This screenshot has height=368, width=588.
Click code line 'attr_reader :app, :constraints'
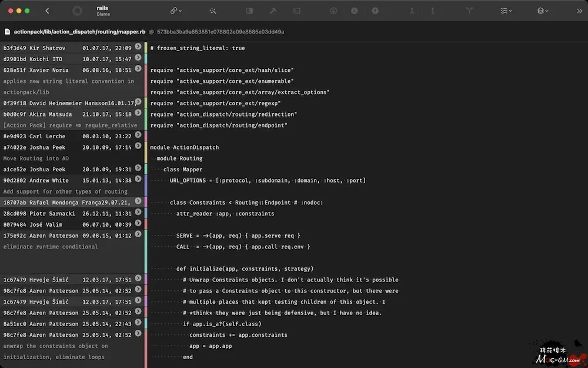point(225,214)
